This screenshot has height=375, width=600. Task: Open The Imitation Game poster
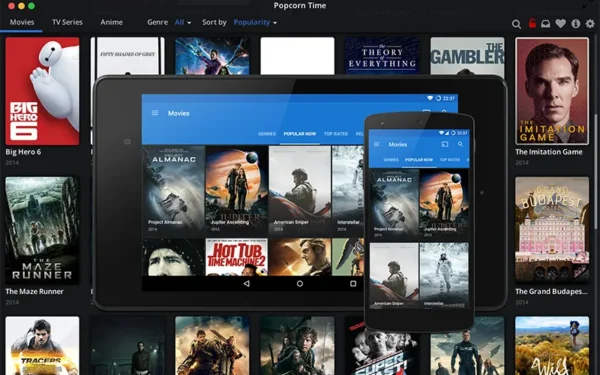tap(552, 91)
